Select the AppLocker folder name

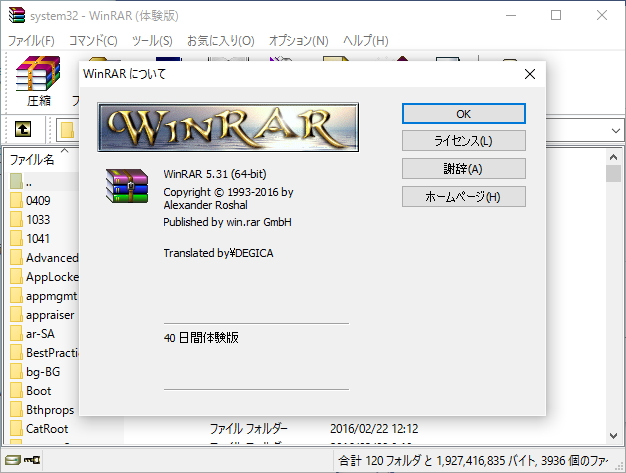tap(52, 277)
